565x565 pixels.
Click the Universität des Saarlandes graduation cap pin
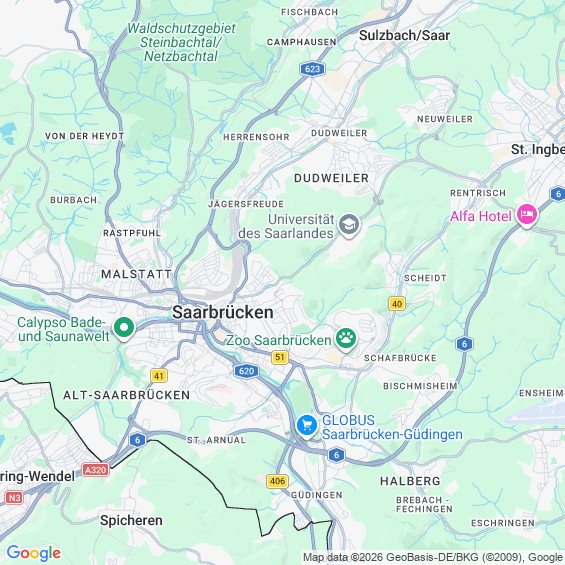[349, 225]
